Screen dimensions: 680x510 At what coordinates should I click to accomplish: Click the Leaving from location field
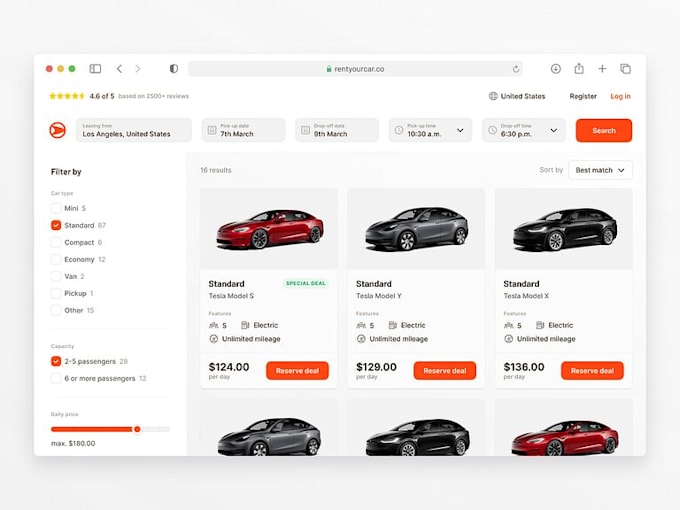pos(134,130)
